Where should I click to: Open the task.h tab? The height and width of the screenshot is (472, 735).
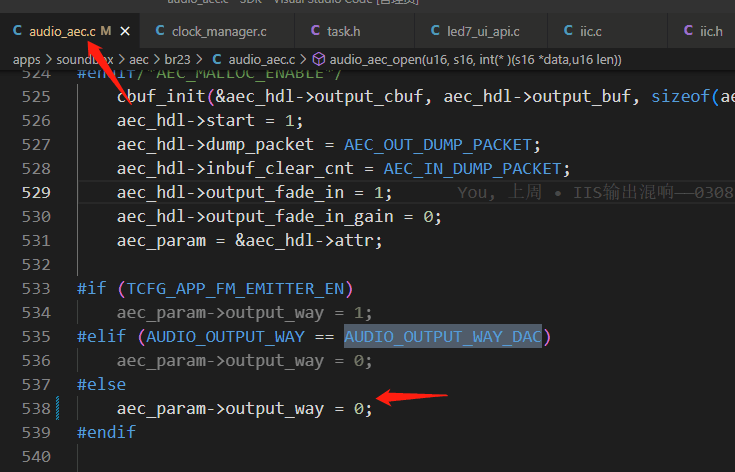[354, 31]
